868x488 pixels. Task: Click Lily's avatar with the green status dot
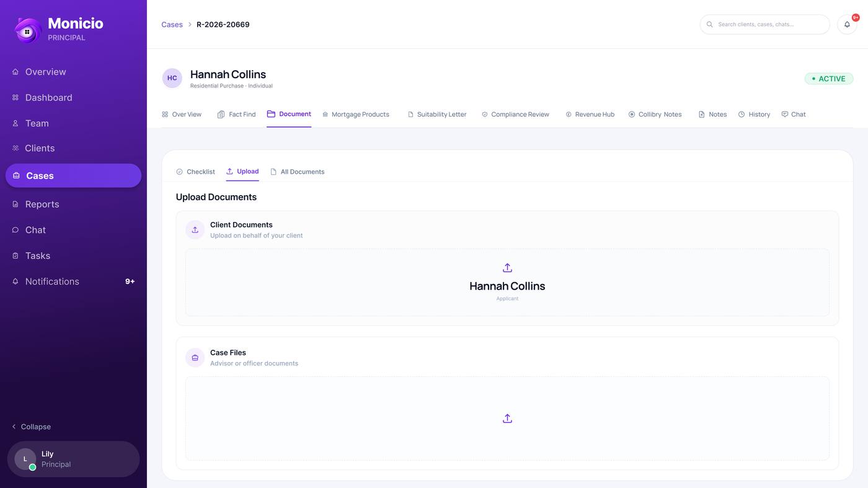click(25, 459)
